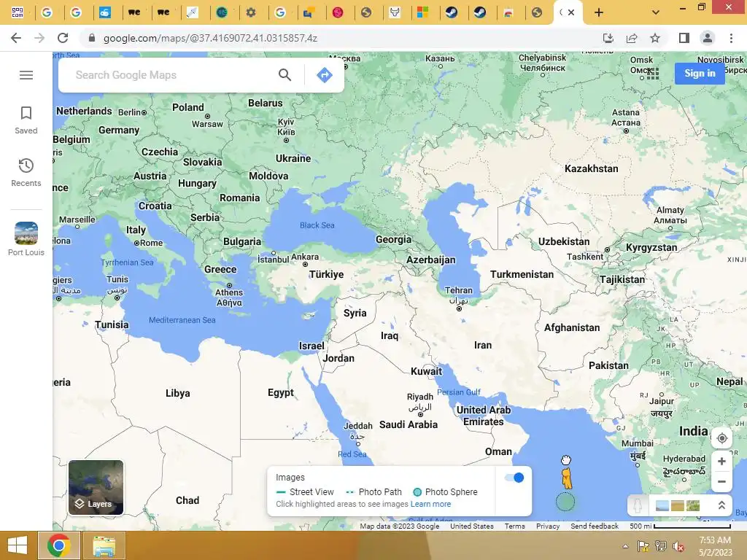Open the Port Louis recent place thumbnail
This screenshot has height=560, width=747.
[26, 233]
